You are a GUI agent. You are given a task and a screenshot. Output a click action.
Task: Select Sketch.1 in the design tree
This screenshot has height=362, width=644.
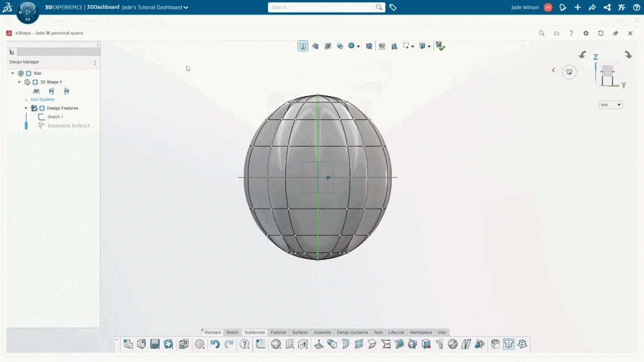(55, 117)
